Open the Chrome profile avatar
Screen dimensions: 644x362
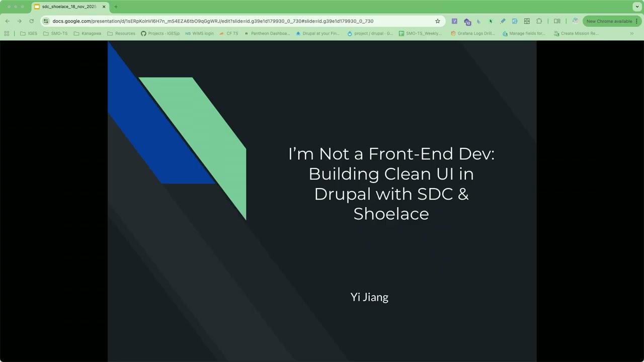pos(575,21)
